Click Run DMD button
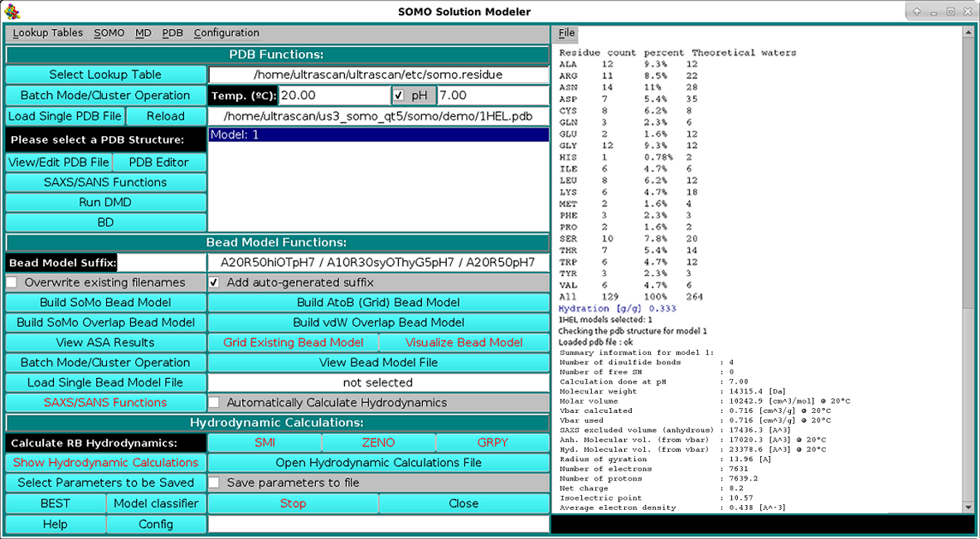980x539 pixels. [105, 202]
